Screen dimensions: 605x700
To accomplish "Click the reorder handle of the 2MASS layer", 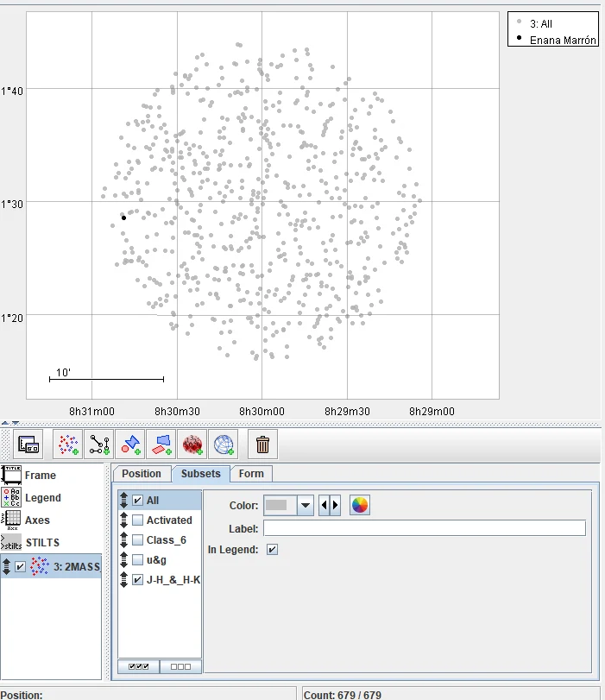I will 6,566.
